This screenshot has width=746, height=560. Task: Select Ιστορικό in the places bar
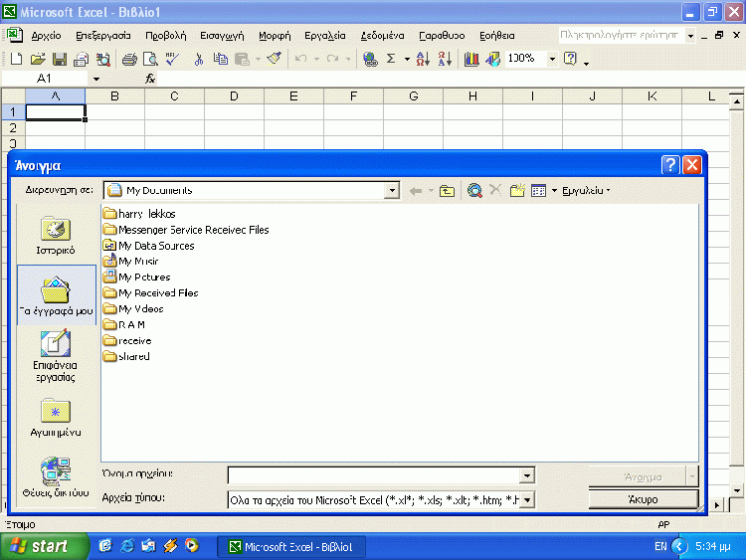click(x=56, y=236)
